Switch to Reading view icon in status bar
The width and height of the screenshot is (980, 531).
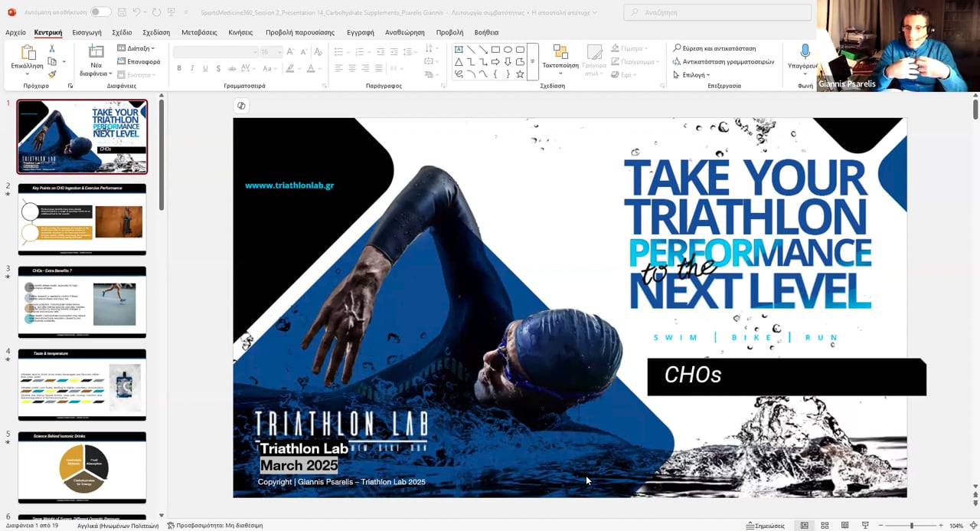coord(844,526)
